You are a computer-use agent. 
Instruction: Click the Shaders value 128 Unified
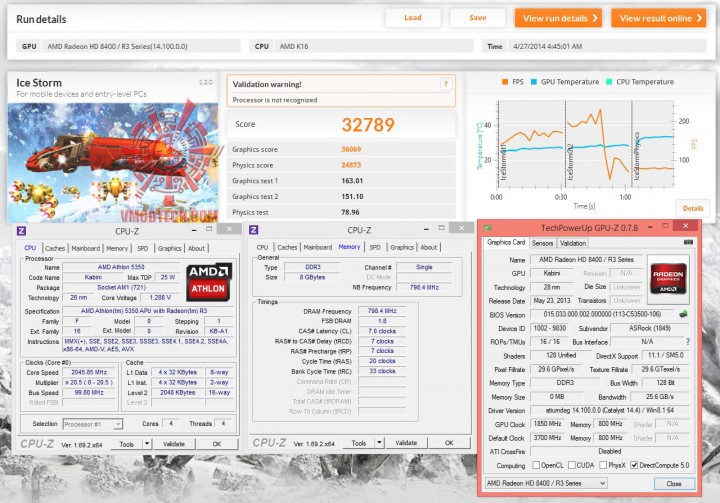(561, 356)
